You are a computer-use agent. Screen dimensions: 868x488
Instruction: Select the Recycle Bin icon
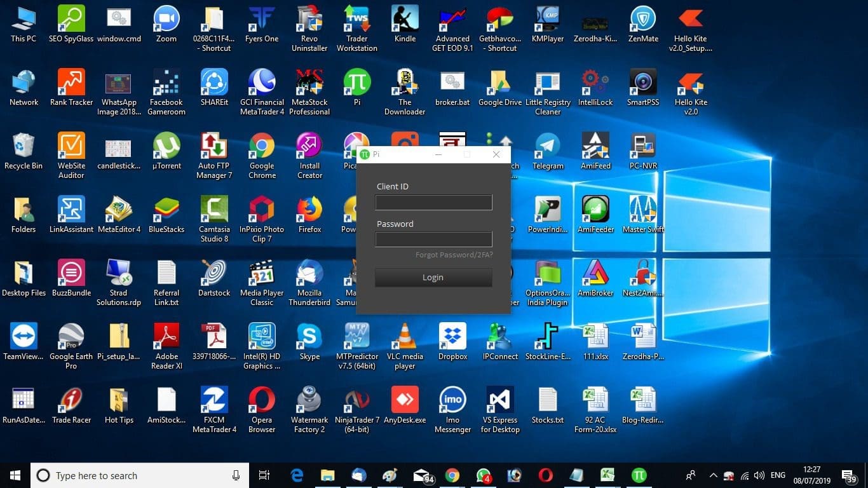pos(24,151)
